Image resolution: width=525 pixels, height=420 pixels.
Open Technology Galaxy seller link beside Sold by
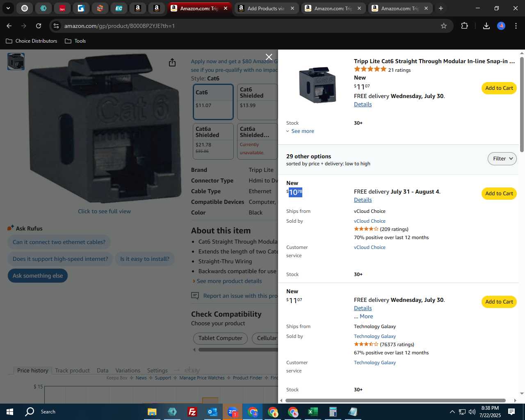point(375,336)
